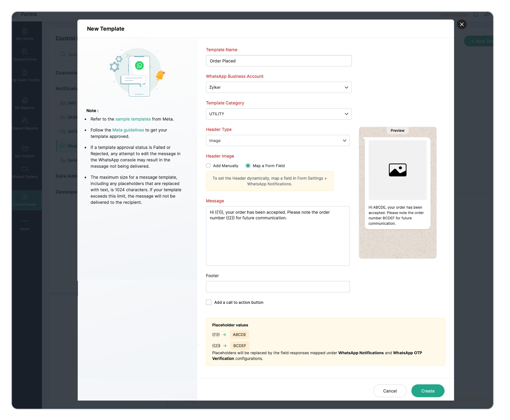Close the New Template dialog
Screen dimensions: 510x420
point(462,24)
